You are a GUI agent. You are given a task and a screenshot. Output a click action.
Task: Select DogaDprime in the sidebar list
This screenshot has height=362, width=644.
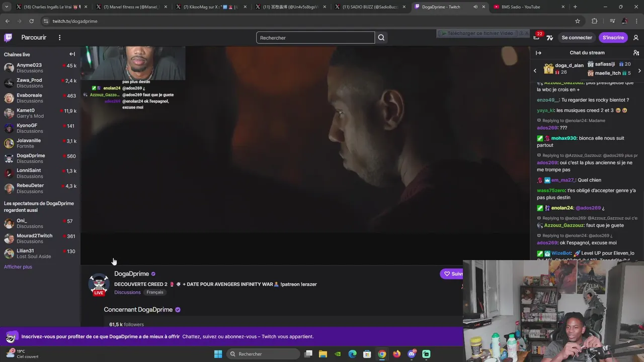click(x=40, y=158)
